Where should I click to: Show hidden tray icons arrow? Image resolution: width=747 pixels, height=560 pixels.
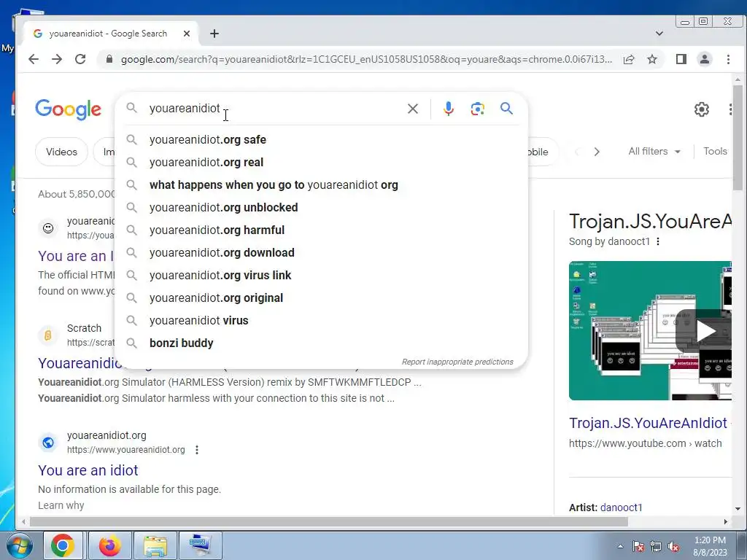click(620, 546)
